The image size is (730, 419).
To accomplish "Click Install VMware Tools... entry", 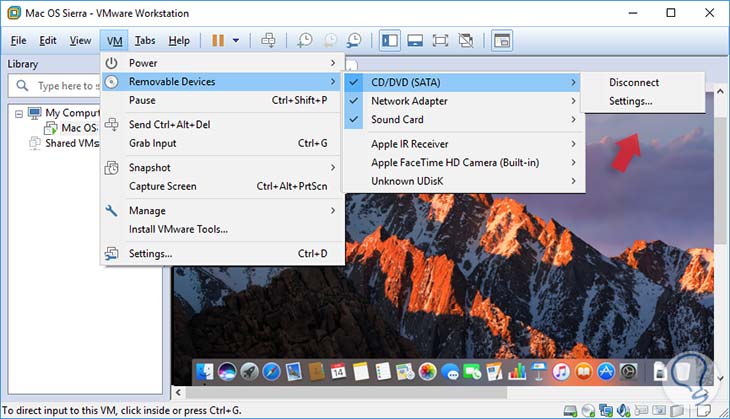I will click(223, 229).
